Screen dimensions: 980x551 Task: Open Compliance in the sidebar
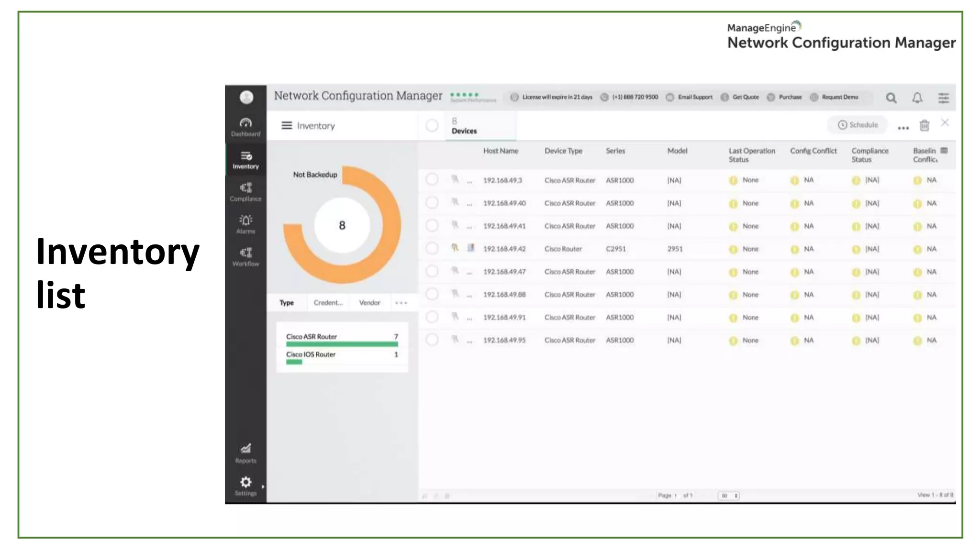point(245,192)
